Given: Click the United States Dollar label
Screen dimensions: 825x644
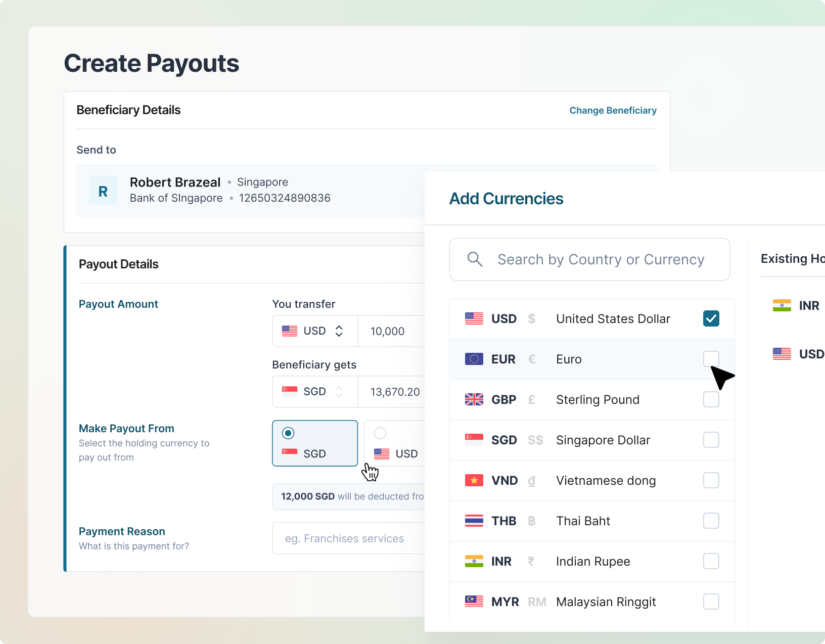Looking at the screenshot, I should (613, 318).
